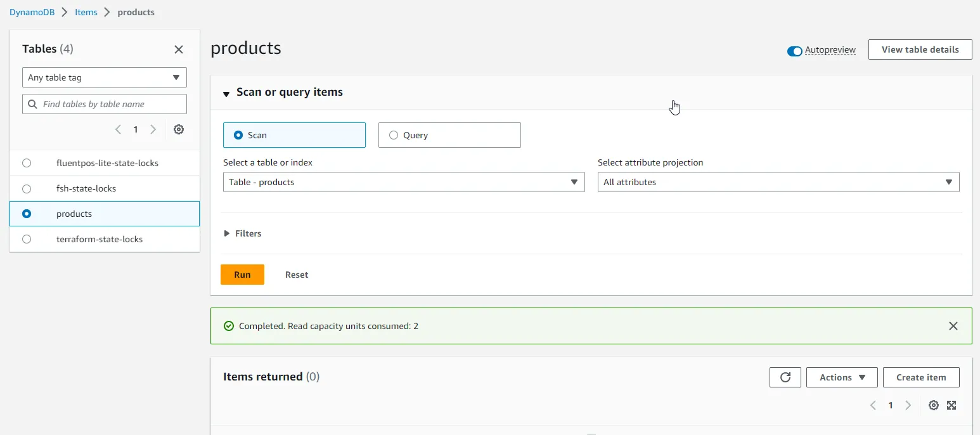Expand the Filters section
This screenshot has width=980, height=435.
point(243,233)
